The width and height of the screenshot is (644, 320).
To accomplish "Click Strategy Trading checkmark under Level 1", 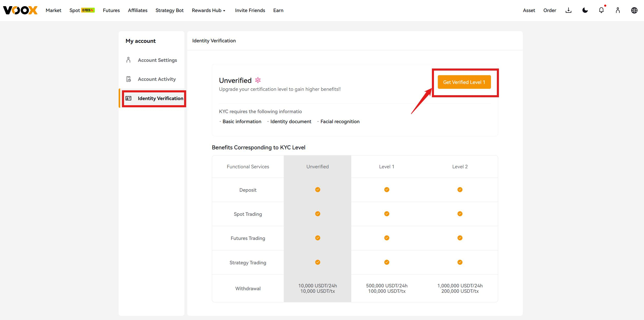I will 387,262.
